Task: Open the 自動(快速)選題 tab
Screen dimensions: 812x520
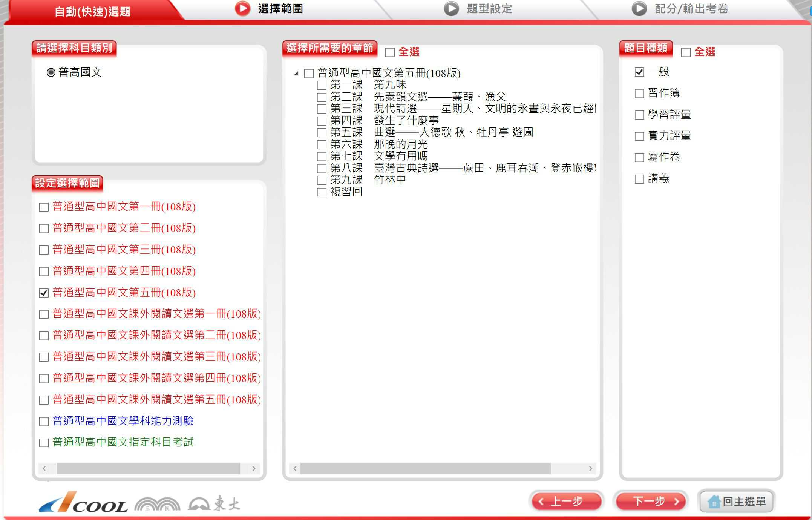Action: click(x=93, y=11)
